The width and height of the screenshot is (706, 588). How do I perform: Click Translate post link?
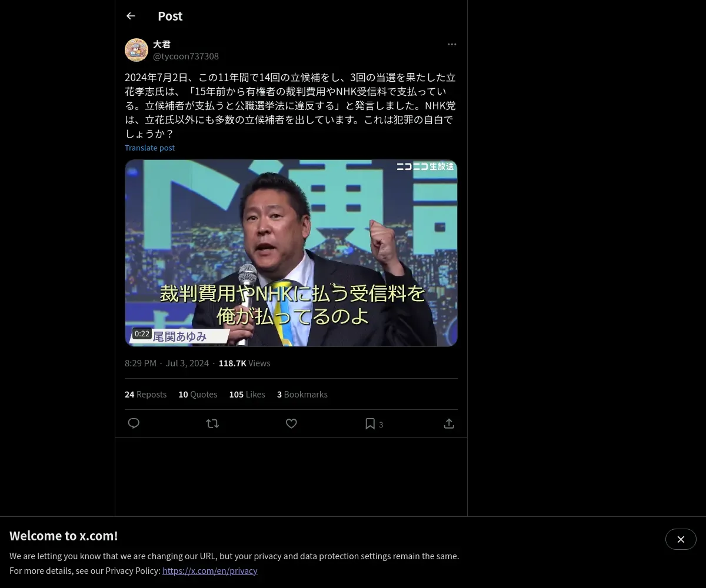pos(149,148)
